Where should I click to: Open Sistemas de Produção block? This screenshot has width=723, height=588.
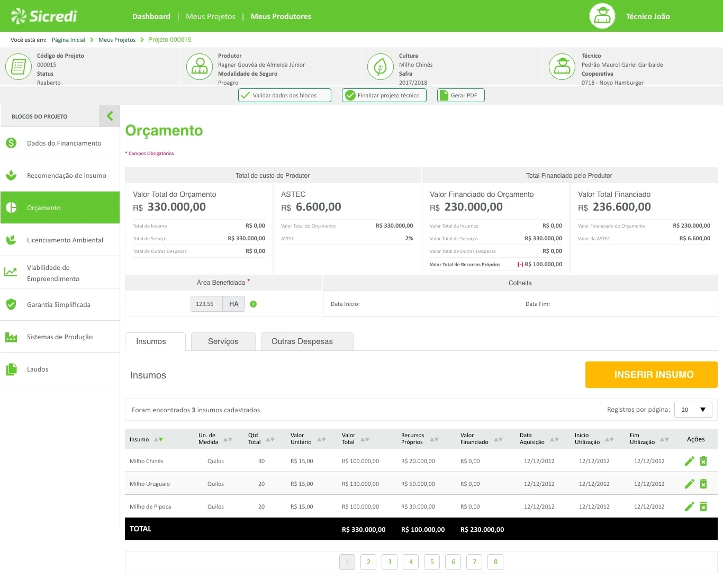[60, 337]
